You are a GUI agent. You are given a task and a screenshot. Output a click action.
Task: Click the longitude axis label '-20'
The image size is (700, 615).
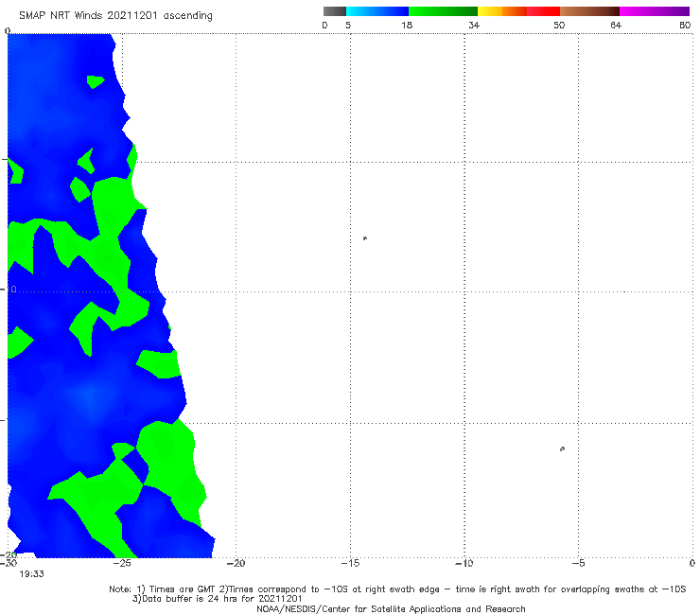coord(236,563)
